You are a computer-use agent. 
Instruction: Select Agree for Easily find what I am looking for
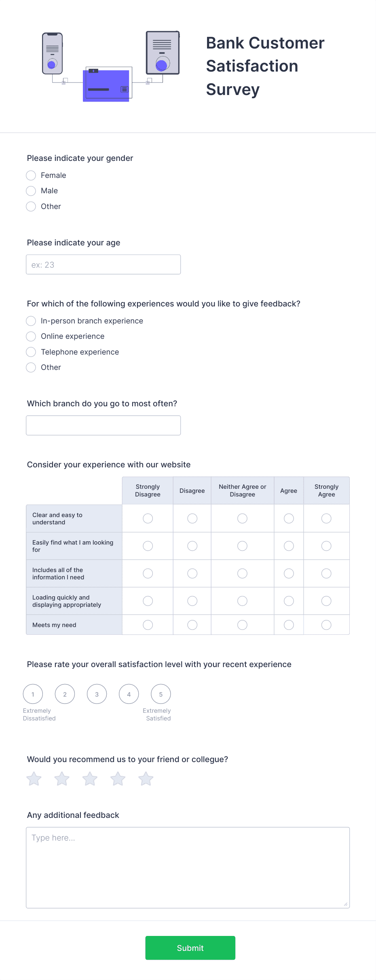289,545
